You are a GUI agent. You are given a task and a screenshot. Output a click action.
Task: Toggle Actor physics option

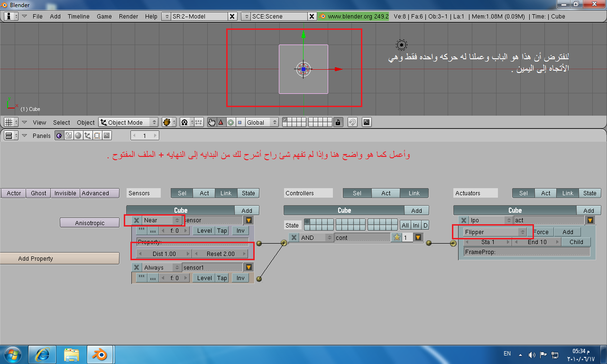point(14,193)
